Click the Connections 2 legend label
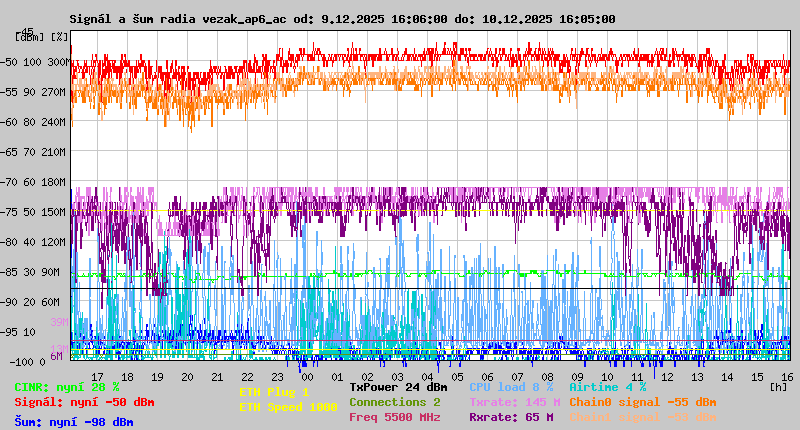Viewport: 800px width, 430px height. [x=394, y=402]
